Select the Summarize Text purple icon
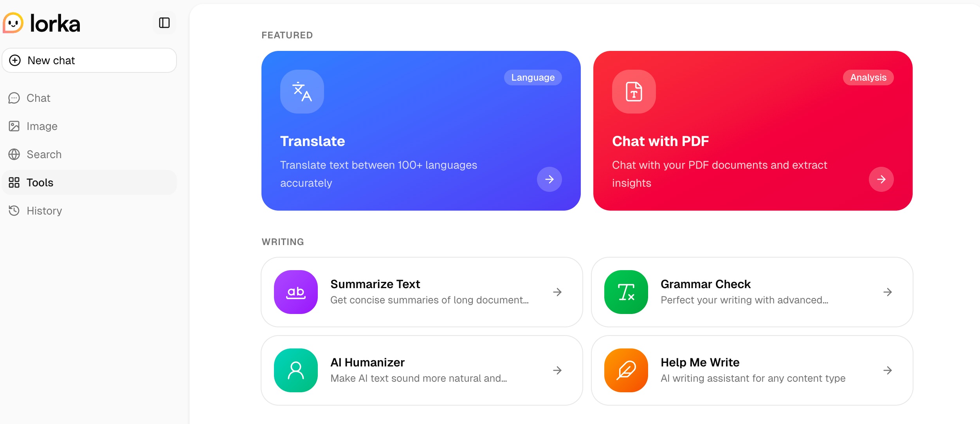980x424 pixels. click(x=296, y=292)
